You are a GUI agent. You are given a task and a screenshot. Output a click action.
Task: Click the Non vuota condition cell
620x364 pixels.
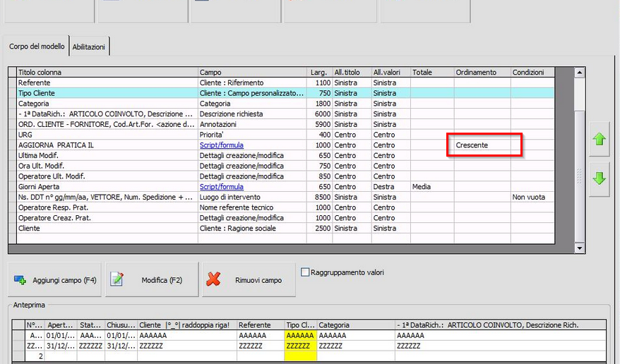click(x=528, y=198)
